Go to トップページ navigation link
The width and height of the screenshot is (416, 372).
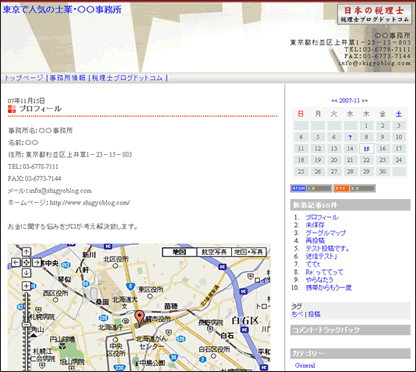pos(23,78)
